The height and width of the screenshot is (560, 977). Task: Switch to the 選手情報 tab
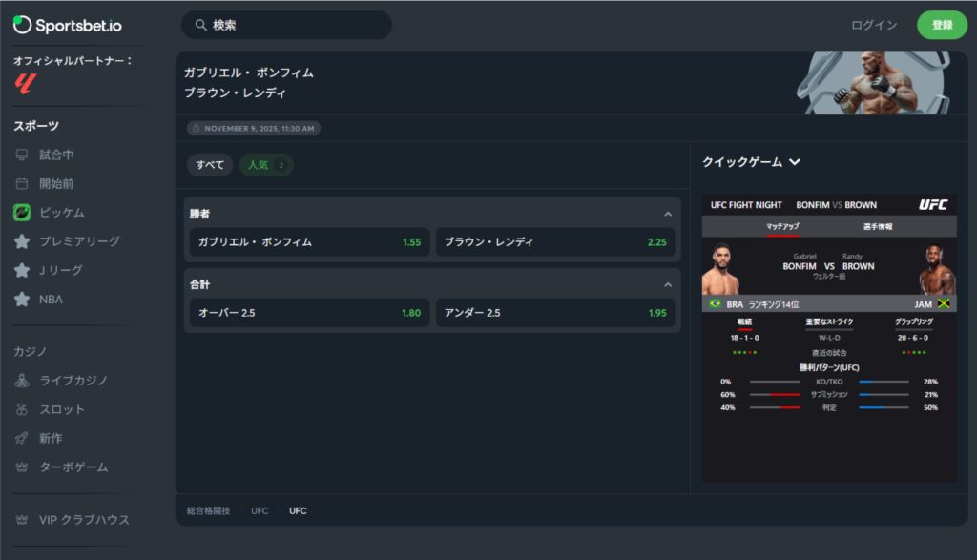(877, 227)
